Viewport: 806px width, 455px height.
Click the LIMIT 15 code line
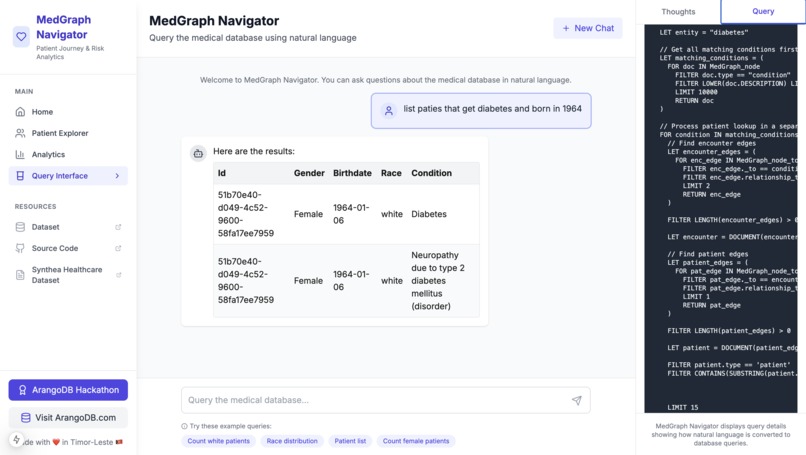click(x=683, y=408)
